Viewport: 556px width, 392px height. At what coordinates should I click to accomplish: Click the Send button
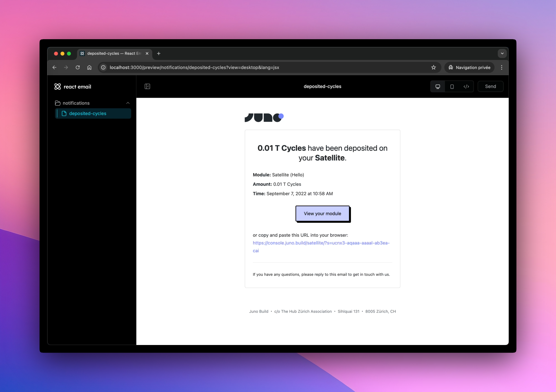[490, 87]
